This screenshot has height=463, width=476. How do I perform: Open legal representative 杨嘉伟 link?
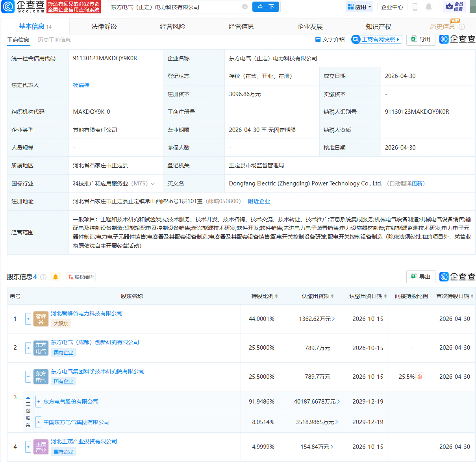click(81, 85)
